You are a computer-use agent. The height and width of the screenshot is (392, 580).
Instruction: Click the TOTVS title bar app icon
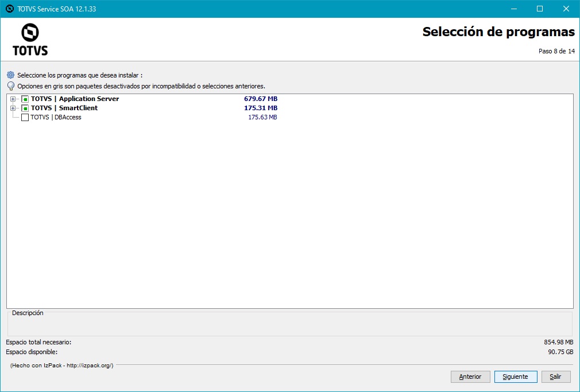point(10,9)
